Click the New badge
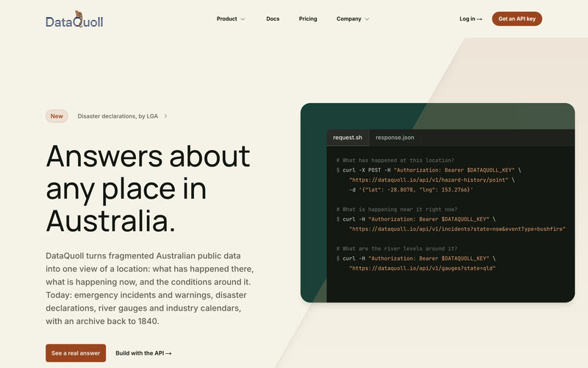588x368 pixels. [x=57, y=116]
